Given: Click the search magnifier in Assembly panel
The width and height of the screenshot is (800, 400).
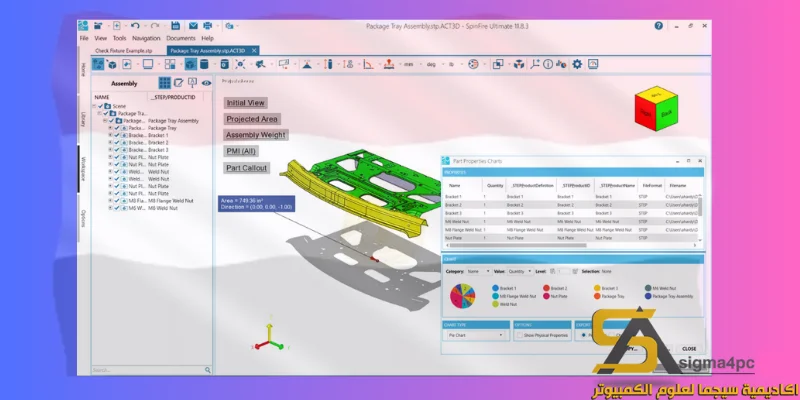Looking at the screenshot, I should [208, 370].
